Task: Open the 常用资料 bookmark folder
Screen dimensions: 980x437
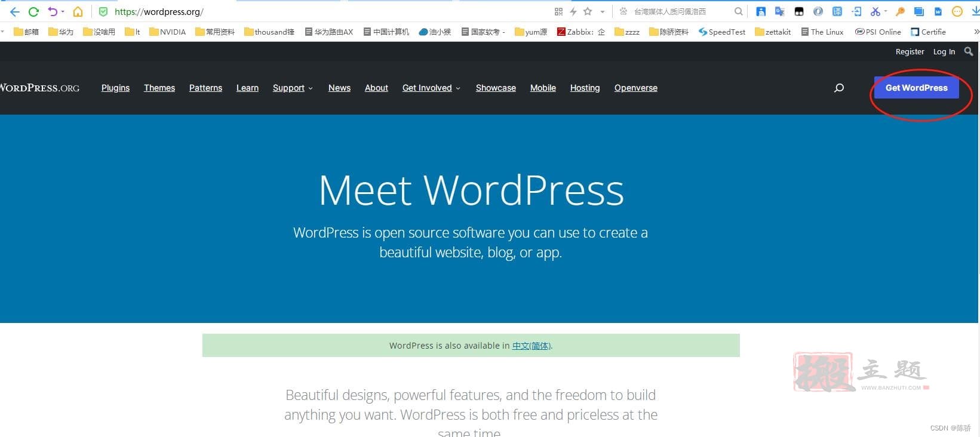Action: (x=215, y=32)
